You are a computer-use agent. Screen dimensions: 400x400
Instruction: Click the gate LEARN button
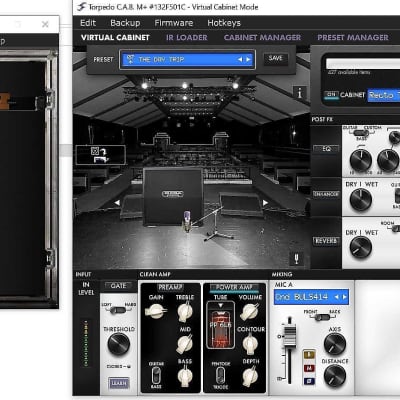coord(119,383)
